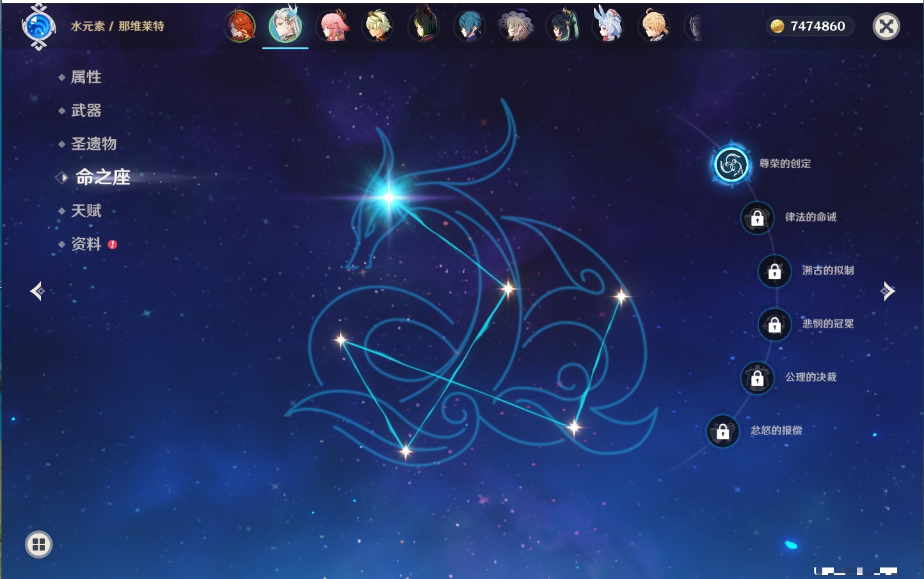Select the pink-haired Yae Miko avatar
The height and width of the screenshot is (579, 924).
pos(332,27)
